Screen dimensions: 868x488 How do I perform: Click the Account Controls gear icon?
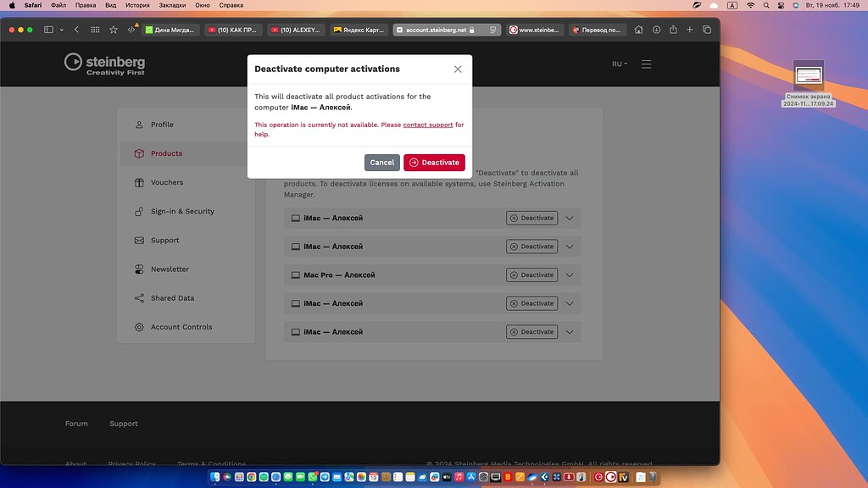[x=139, y=327]
